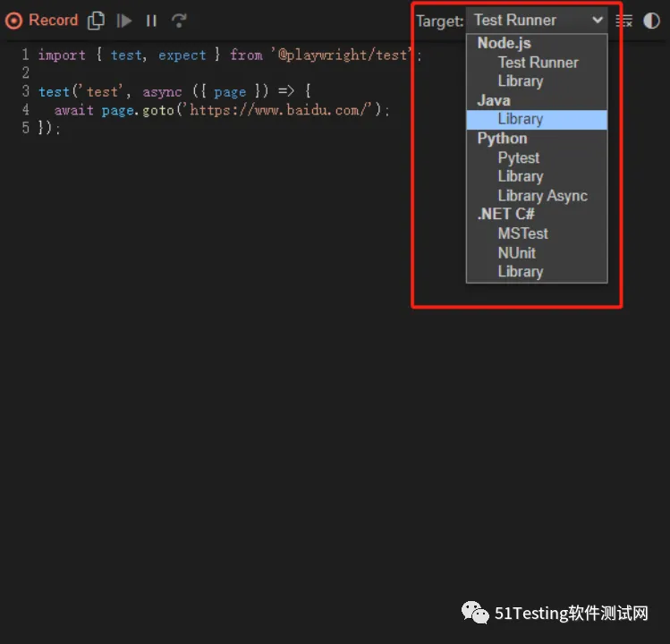Toggle the dark/light theme icon
The width and height of the screenshot is (670, 644).
pyautogui.click(x=651, y=21)
